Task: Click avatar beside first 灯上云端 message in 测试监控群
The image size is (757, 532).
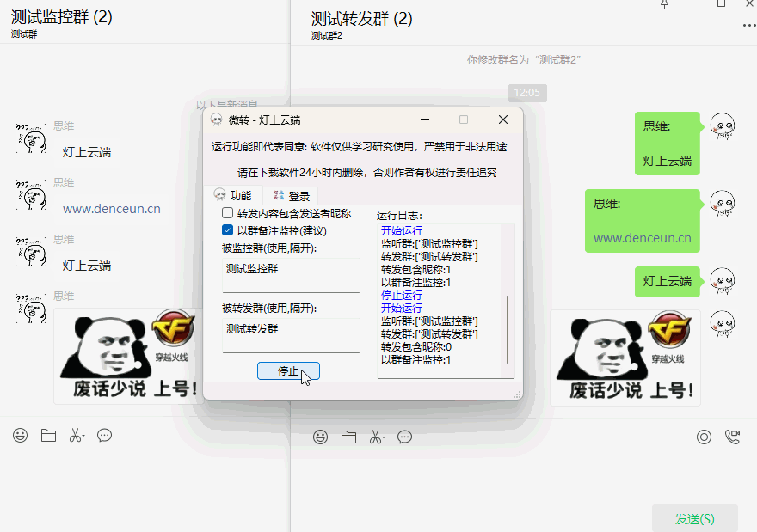Action: click(x=31, y=139)
